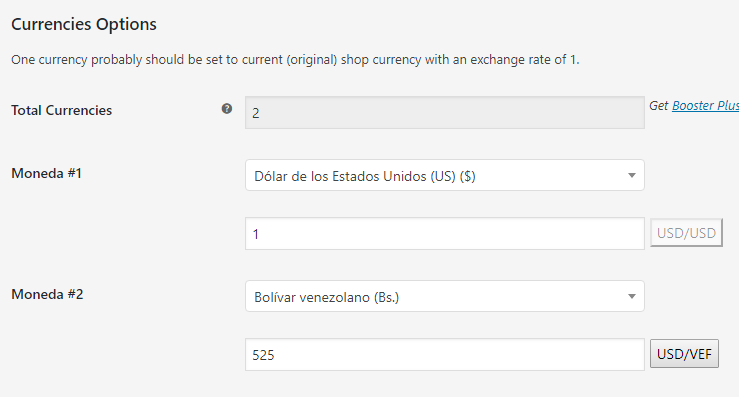Click the Total Currencies label
This screenshot has width=739, height=397.
(62, 110)
